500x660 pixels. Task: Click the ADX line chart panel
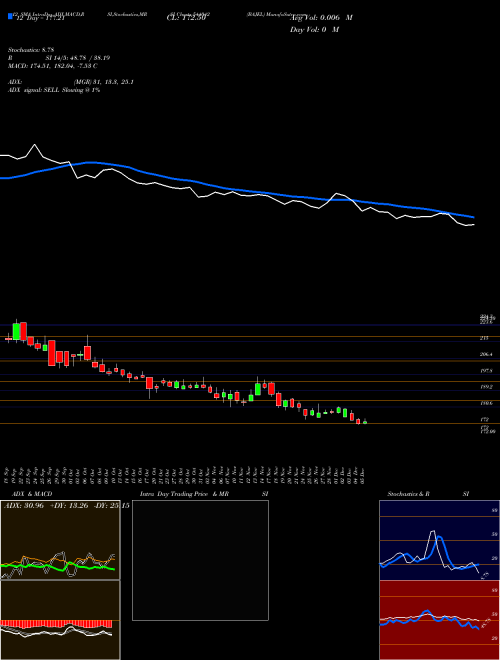point(60,540)
